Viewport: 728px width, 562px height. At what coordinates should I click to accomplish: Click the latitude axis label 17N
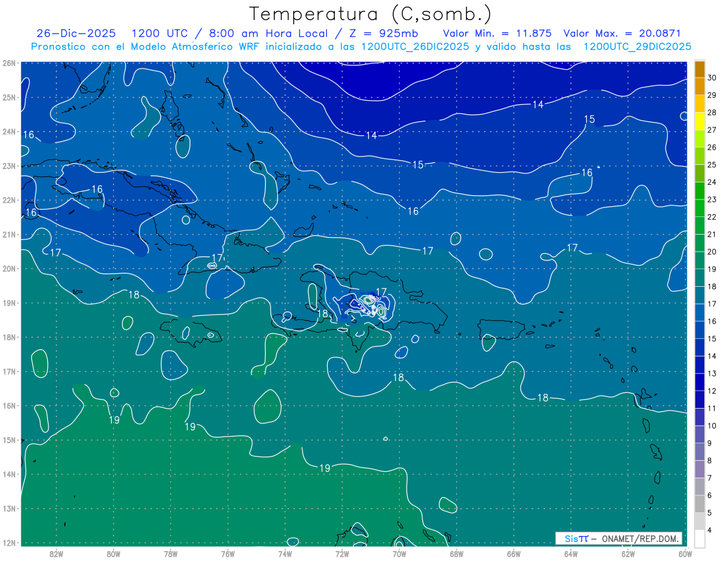pyautogui.click(x=8, y=372)
